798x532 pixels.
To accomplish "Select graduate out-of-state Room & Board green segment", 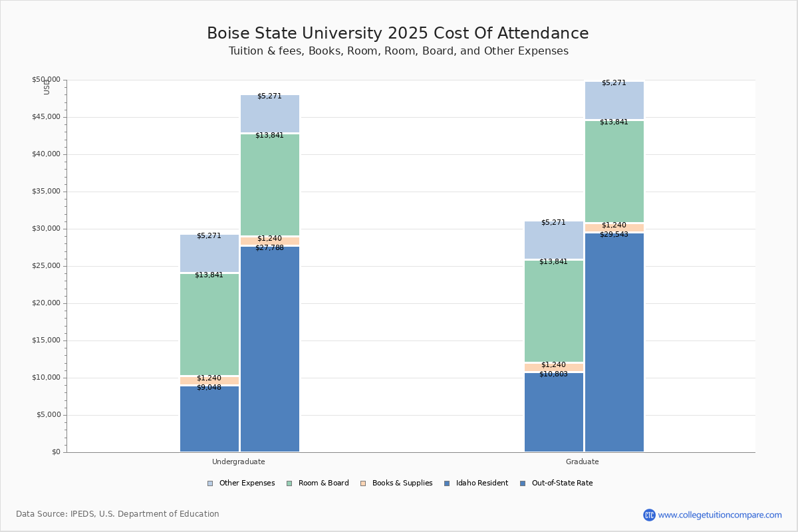I will pyautogui.click(x=614, y=172).
